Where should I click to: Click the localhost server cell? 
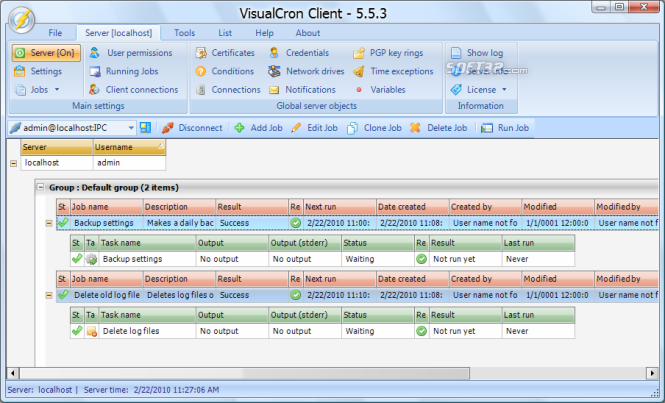[x=57, y=162]
